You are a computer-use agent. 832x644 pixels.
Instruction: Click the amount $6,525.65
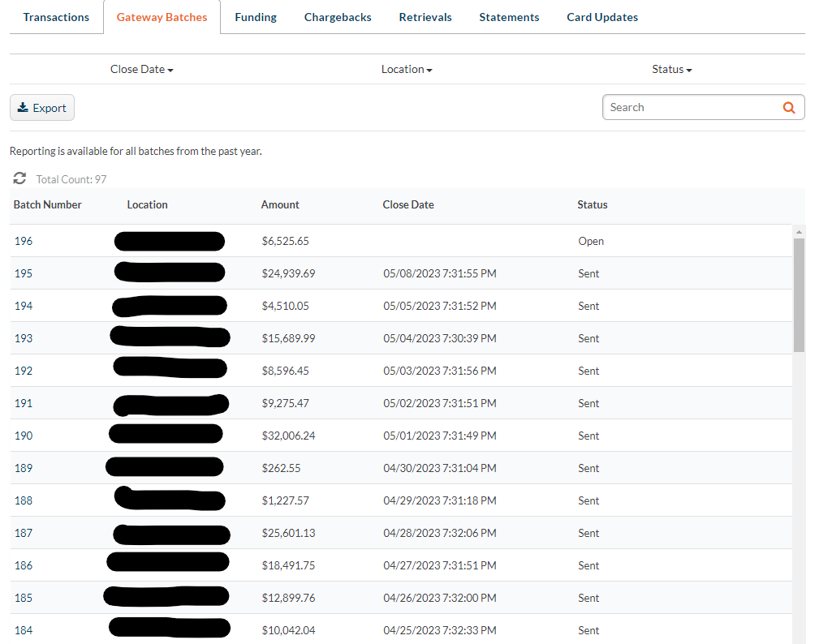pos(286,241)
